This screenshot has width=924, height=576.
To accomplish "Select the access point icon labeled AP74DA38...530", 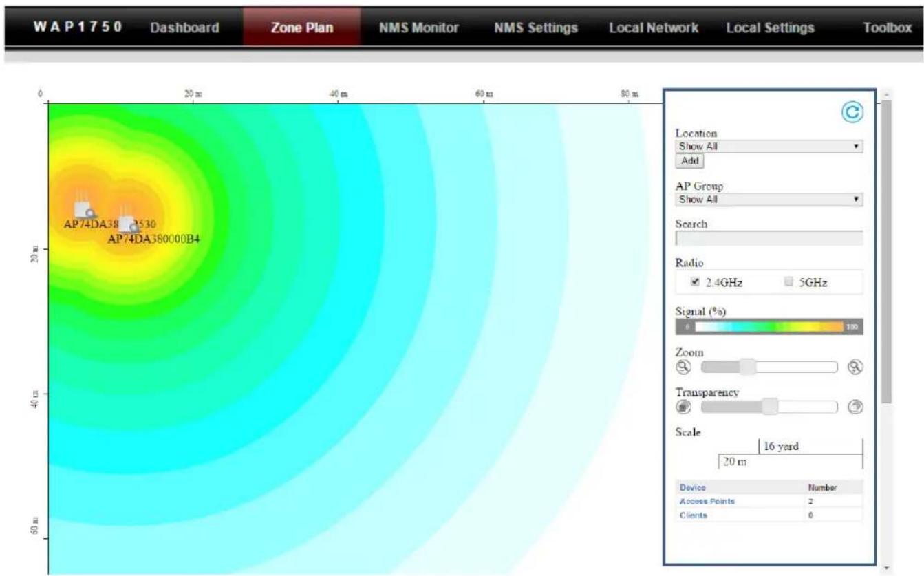I will (x=85, y=205).
